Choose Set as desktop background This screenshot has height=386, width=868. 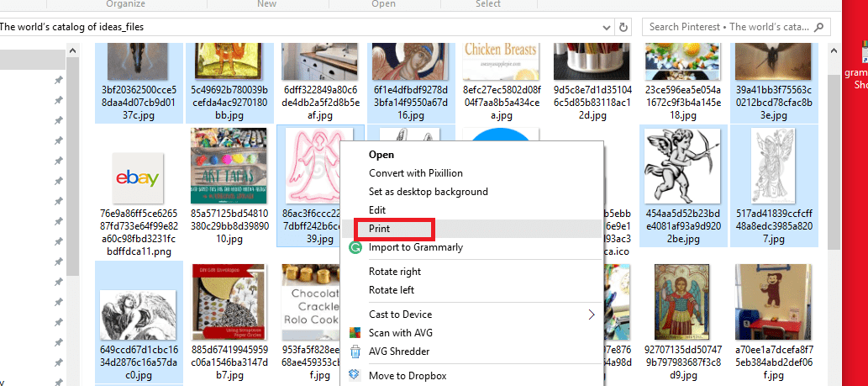coord(428,192)
